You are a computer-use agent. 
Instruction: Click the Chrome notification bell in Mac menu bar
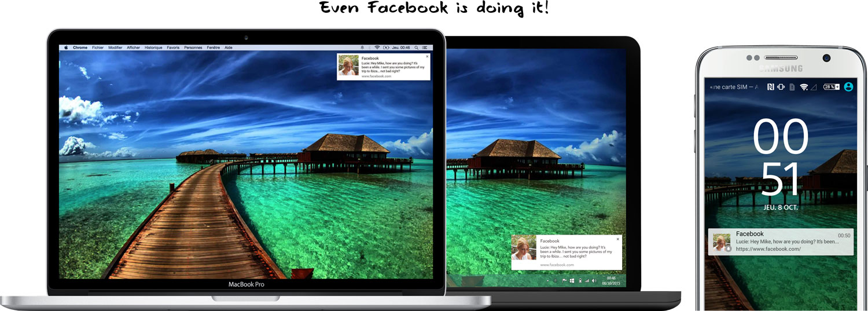tap(362, 47)
